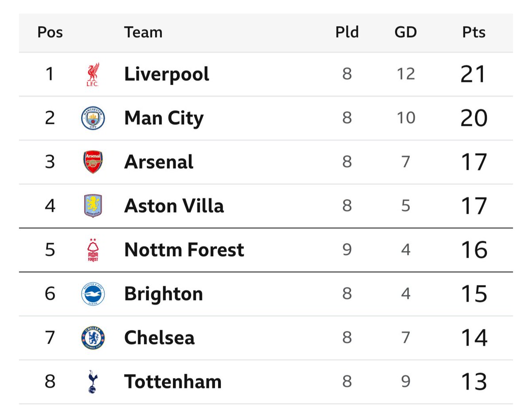Click the Arsenal cannon crest
This screenshot has width=532, height=407.
(x=93, y=162)
